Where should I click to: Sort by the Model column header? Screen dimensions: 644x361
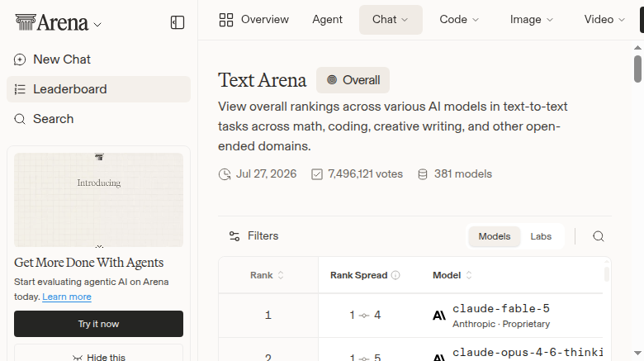[452, 275]
